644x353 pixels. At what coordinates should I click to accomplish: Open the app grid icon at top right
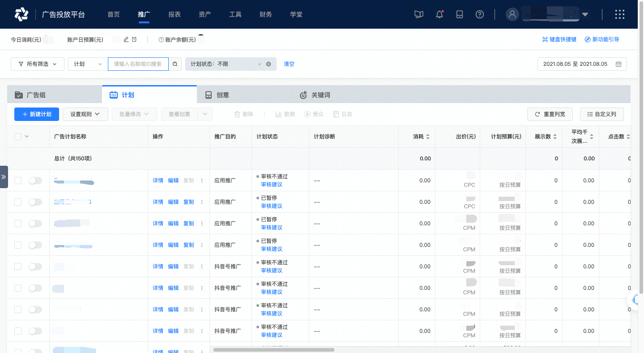[619, 14]
